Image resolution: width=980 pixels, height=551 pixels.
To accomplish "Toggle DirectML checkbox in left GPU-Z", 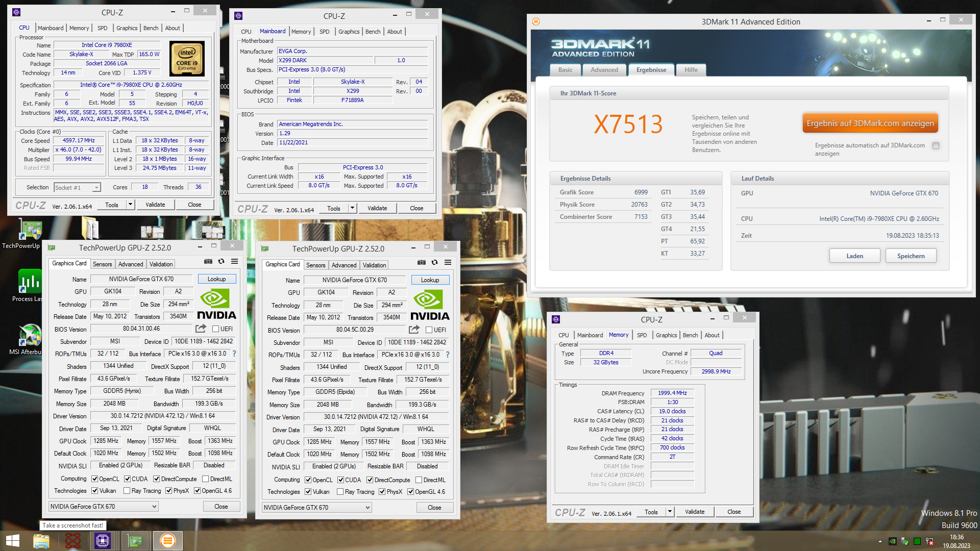I will 205,479.
